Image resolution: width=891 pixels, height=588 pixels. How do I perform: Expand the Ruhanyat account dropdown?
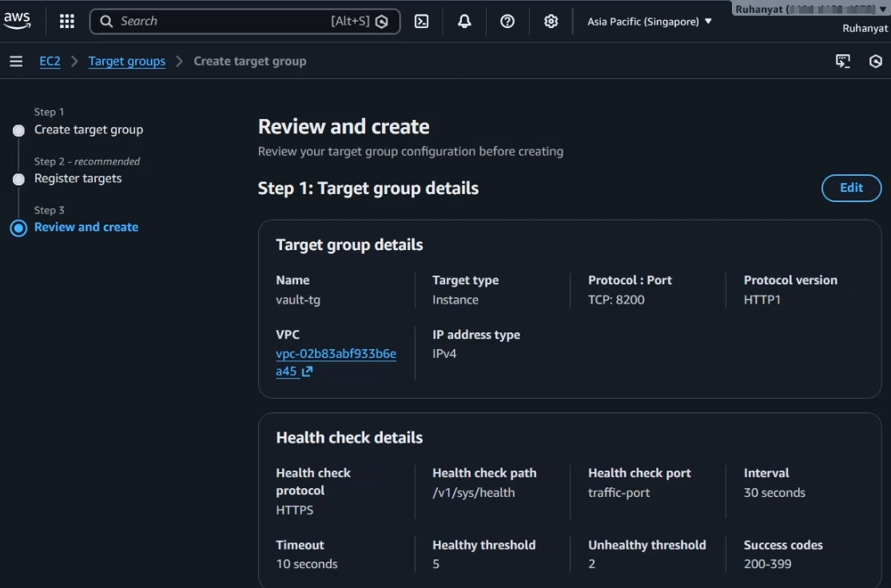click(810, 10)
